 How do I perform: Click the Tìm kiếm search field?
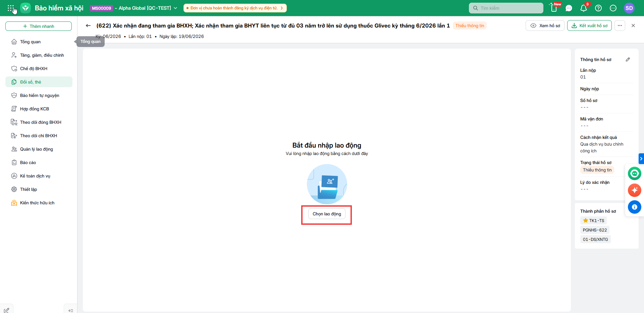pyautogui.click(x=506, y=8)
